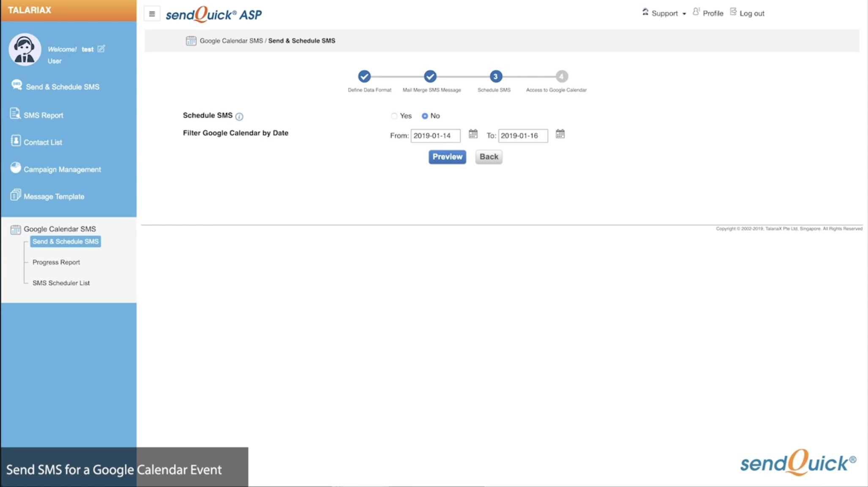Click the sendQuick ASP logo
Viewport: 868px width, 487px height.
click(x=214, y=14)
